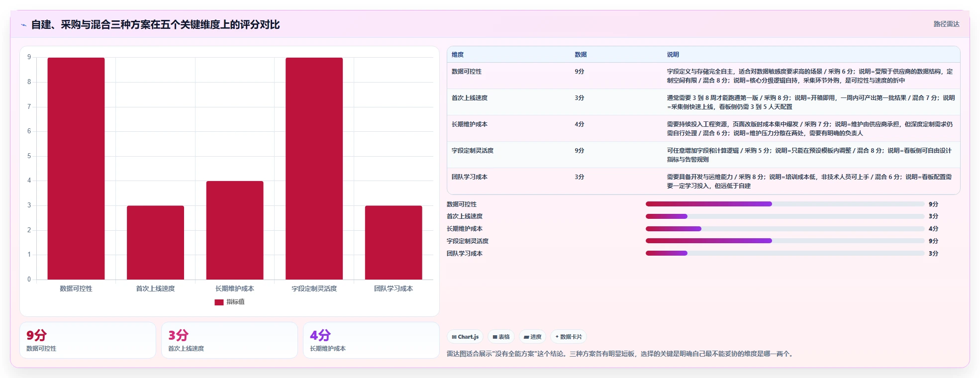The width and height of the screenshot is (980, 378).
Task: Click the x-axis label 首次上线速度
Action: tap(155, 288)
